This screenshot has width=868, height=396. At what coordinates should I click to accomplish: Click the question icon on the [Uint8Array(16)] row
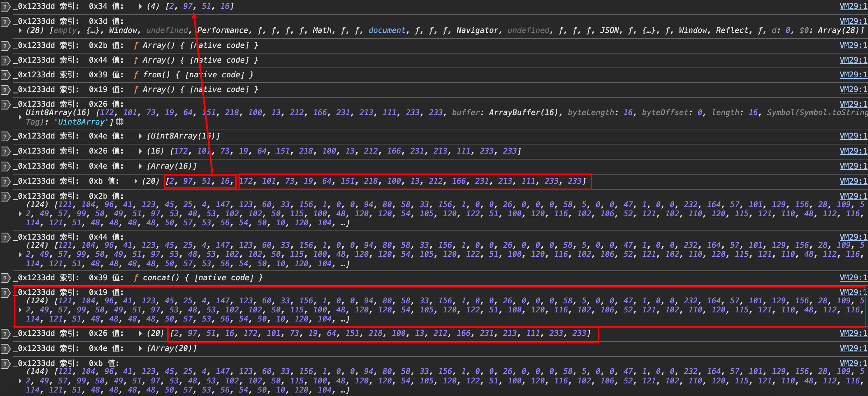coord(5,136)
